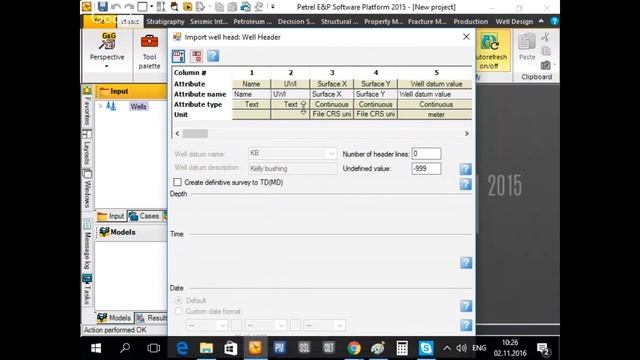Open the Favorites side pane star icon

87,90
